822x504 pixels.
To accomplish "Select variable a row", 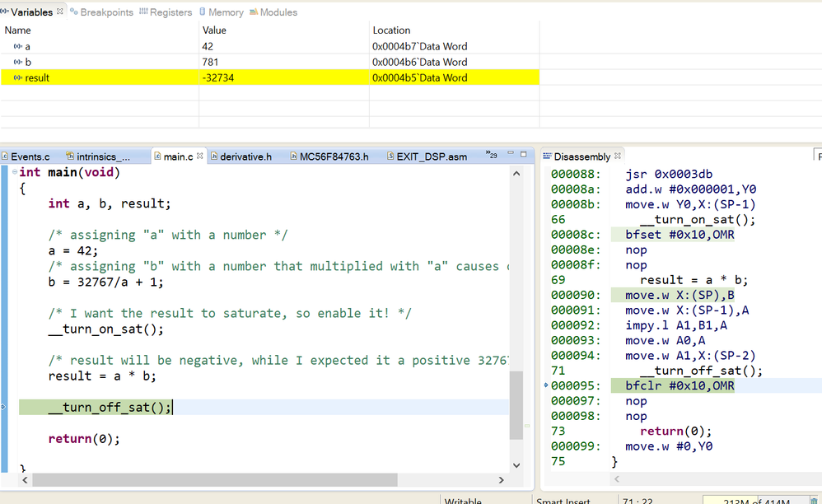I will (x=269, y=46).
